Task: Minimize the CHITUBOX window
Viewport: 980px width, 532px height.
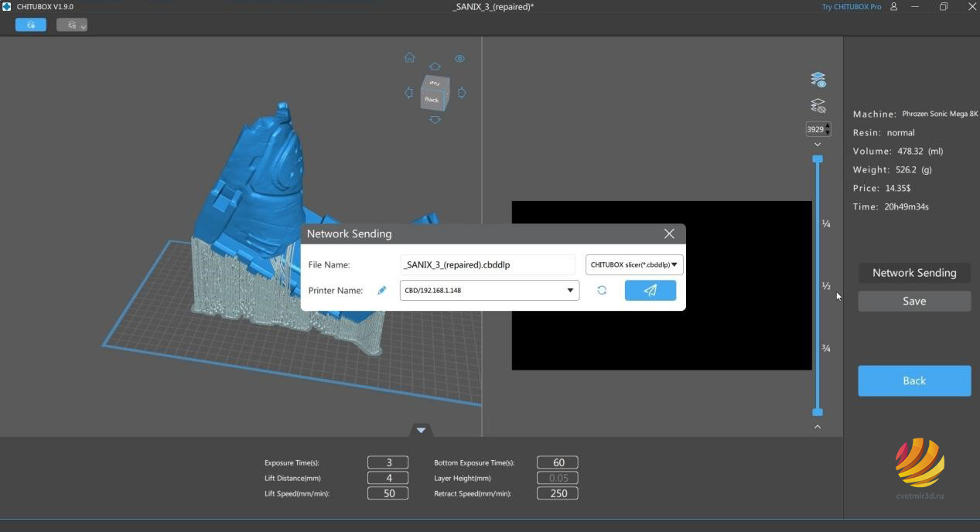Action: click(915, 7)
